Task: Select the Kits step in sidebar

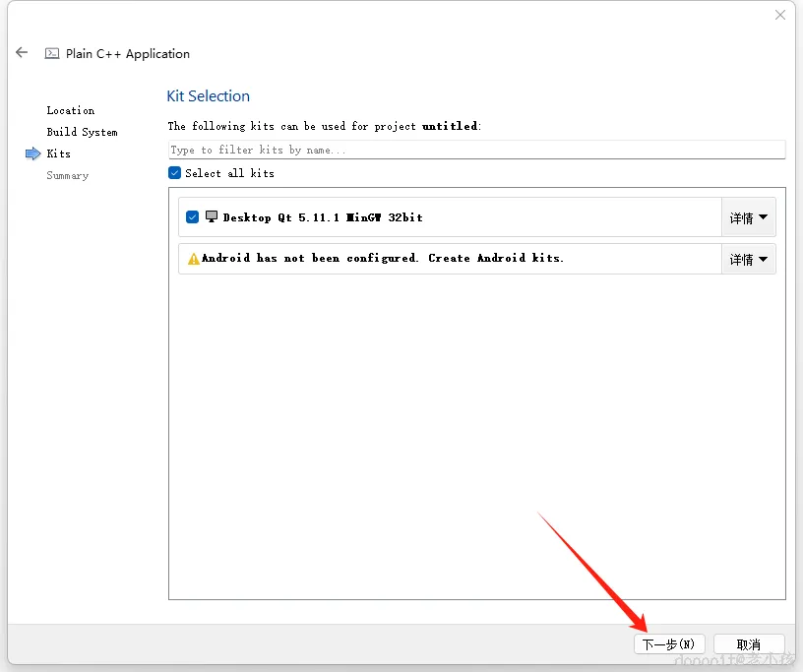Action: tap(58, 153)
